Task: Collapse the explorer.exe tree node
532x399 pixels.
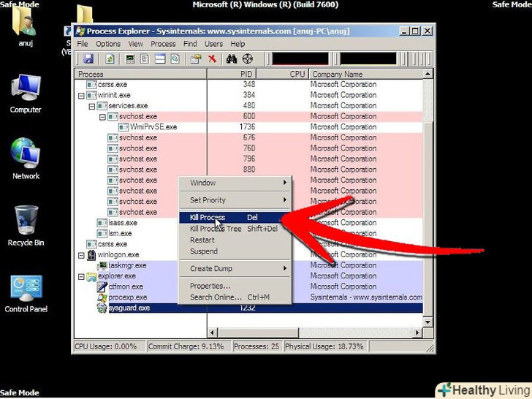Action: (x=81, y=276)
